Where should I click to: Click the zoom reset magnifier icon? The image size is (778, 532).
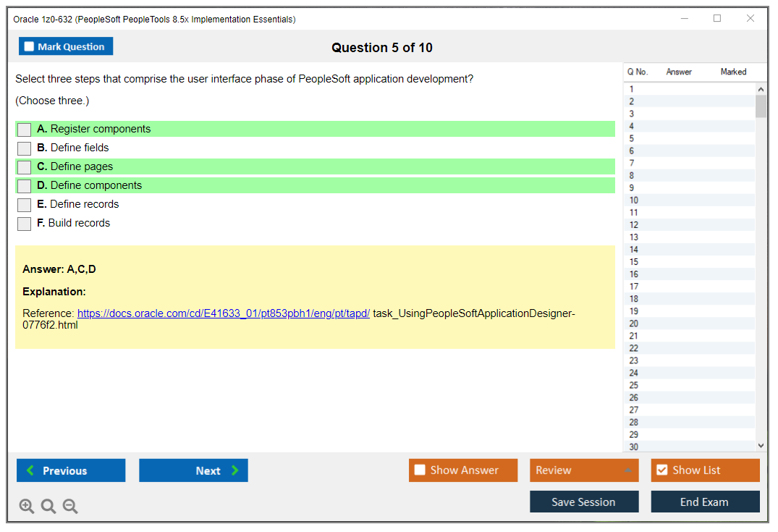(48, 507)
